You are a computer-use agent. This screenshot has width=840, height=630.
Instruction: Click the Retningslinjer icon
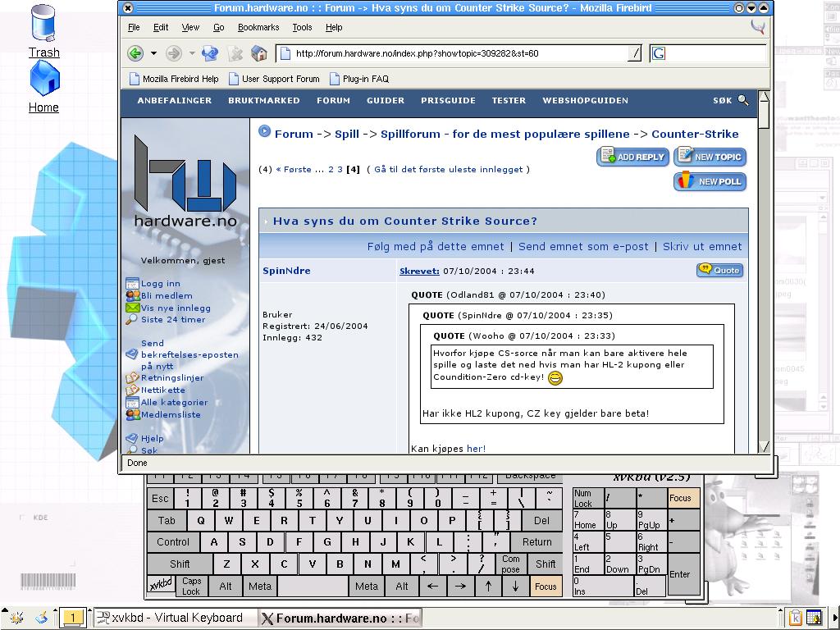point(132,377)
